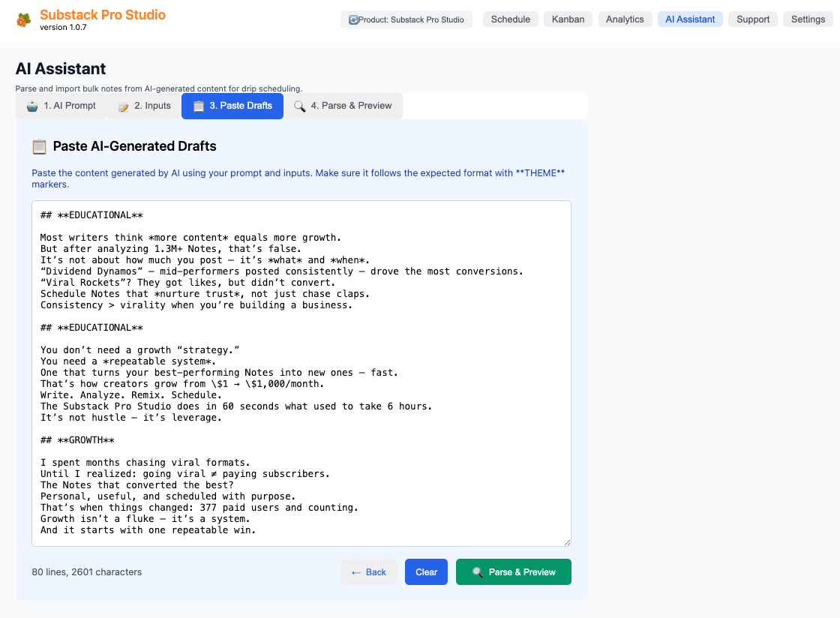Click magnifier icon in green Parse & Preview button
This screenshot has height=618, width=840.
pos(477,572)
